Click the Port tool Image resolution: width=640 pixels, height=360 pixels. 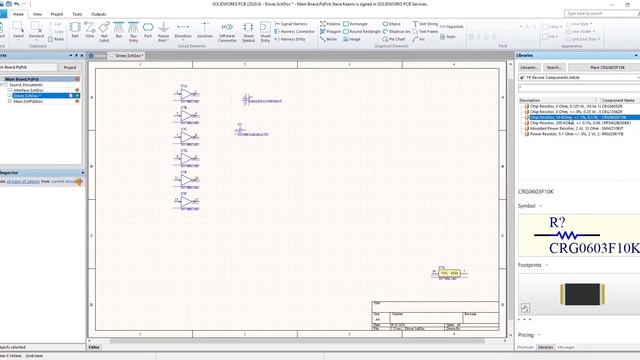click(x=148, y=31)
